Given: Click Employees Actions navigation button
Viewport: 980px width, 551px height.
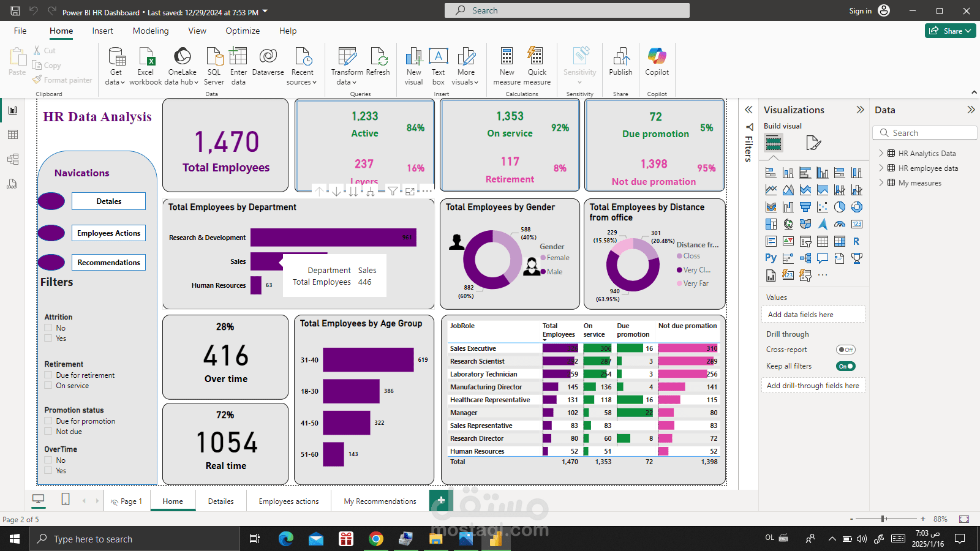Looking at the screenshot, I should coord(108,233).
